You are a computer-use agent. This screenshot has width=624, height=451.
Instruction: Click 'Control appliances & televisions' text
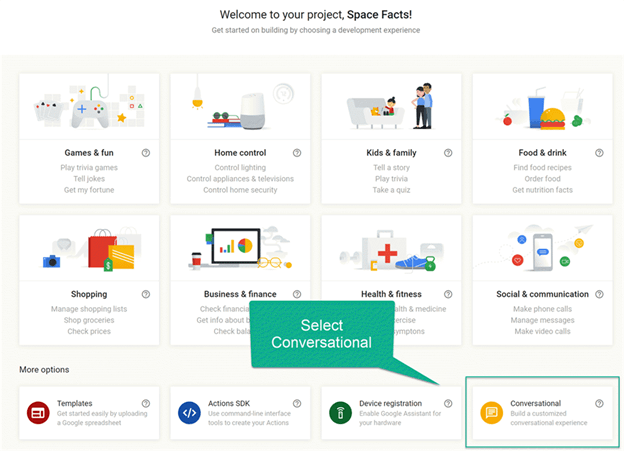pyautogui.click(x=240, y=179)
